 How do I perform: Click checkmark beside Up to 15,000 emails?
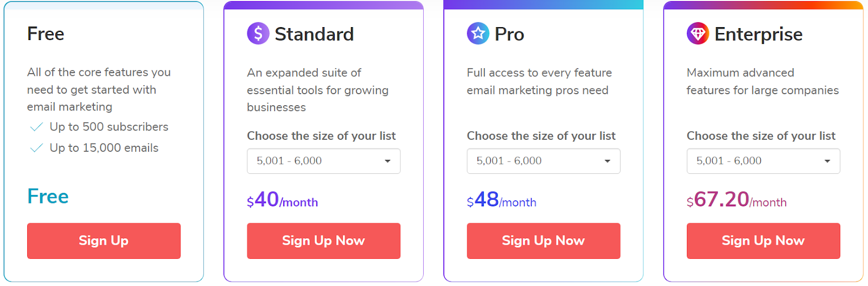[x=36, y=148]
